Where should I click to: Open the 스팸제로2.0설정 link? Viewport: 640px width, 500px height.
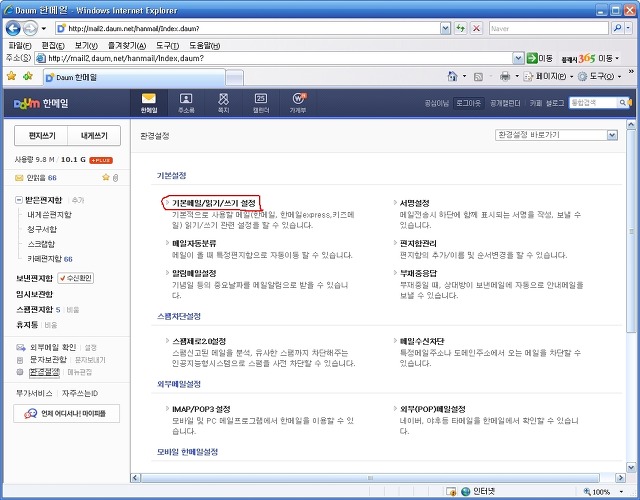199,341
